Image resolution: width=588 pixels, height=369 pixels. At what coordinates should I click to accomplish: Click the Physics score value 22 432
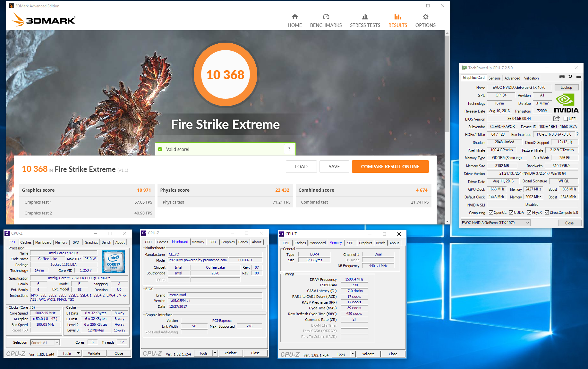282,190
